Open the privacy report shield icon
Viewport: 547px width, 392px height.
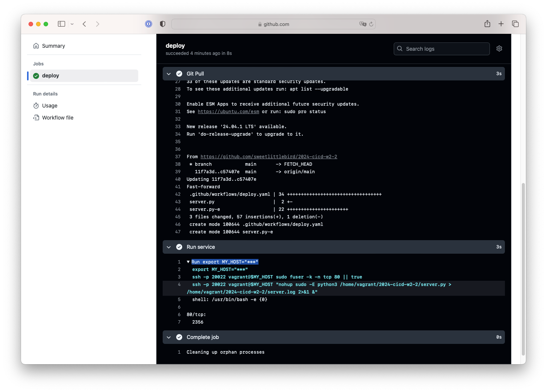(x=163, y=24)
